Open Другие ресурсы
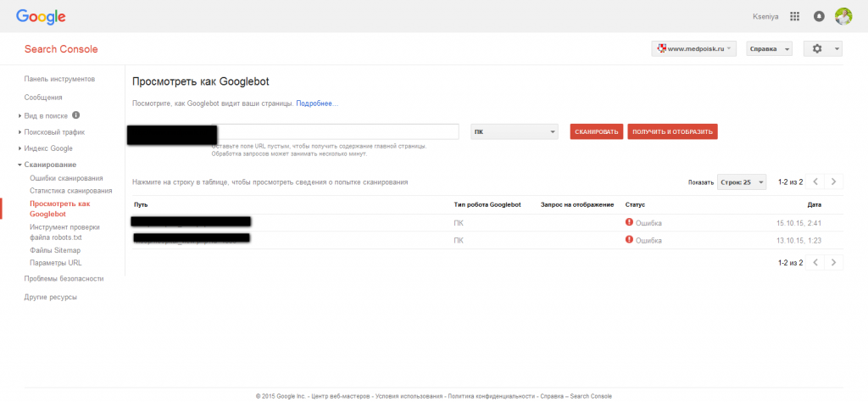The height and width of the screenshot is (402, 868). [50, 297]
